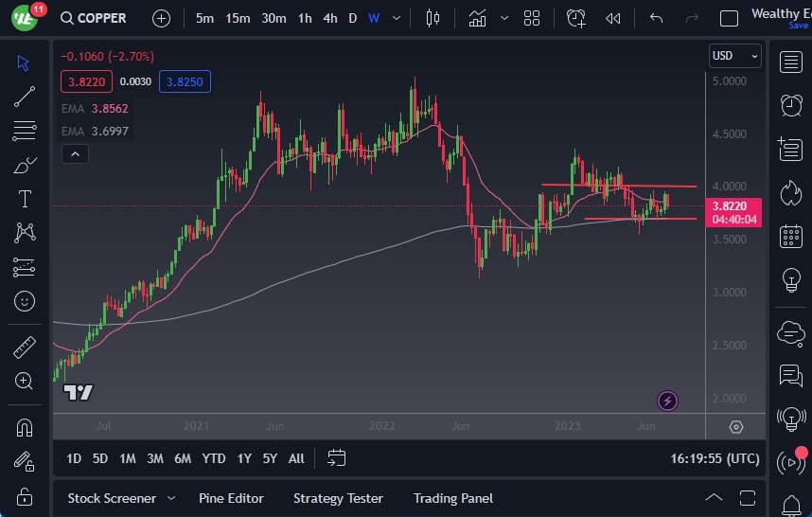812x517 pixels.
Task: Select the trend line drawing tool
Action: (25, 97)
